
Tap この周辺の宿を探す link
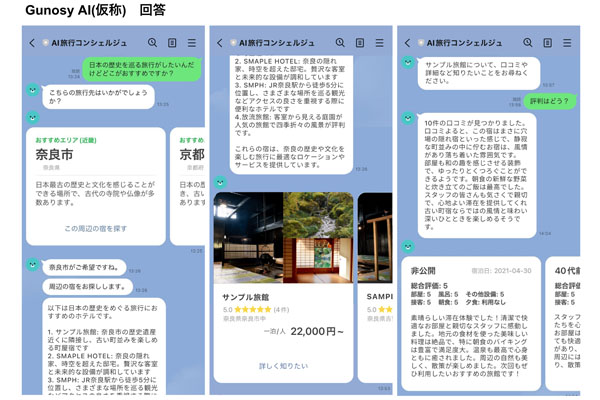tap(95, 229)
